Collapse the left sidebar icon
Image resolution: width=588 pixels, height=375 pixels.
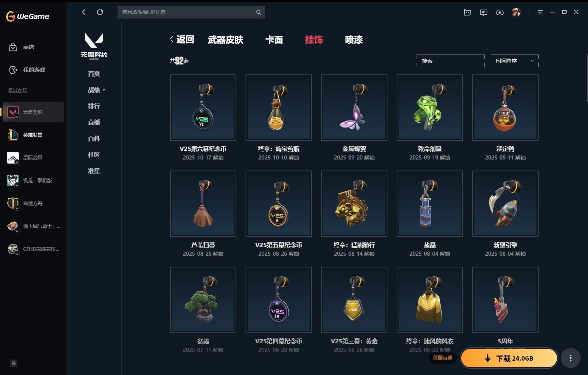pos(14,363)
